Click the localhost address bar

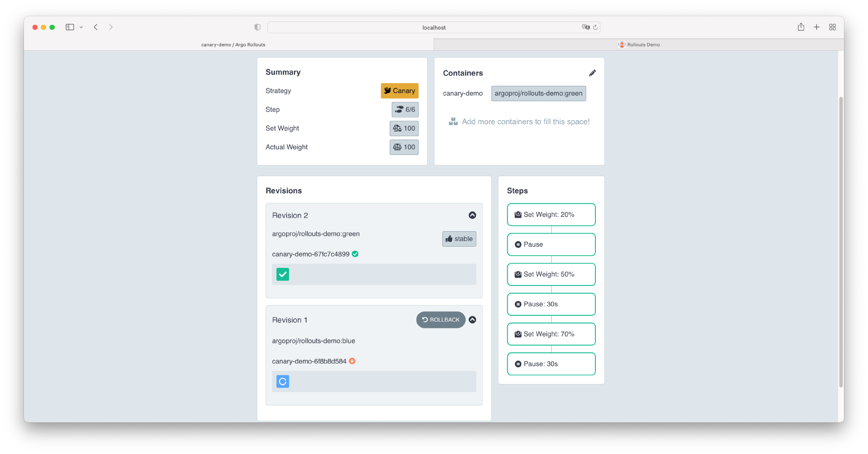[x=434, y=28]
